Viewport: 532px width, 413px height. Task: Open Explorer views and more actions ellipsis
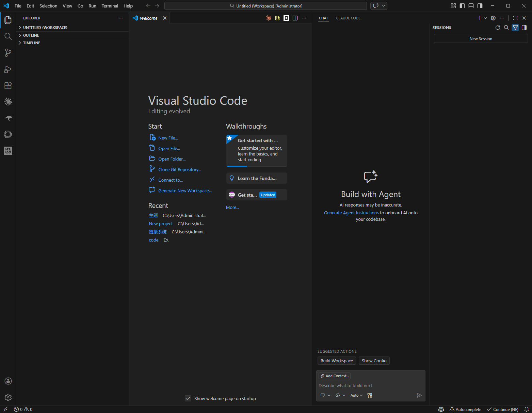pos(121,18)
